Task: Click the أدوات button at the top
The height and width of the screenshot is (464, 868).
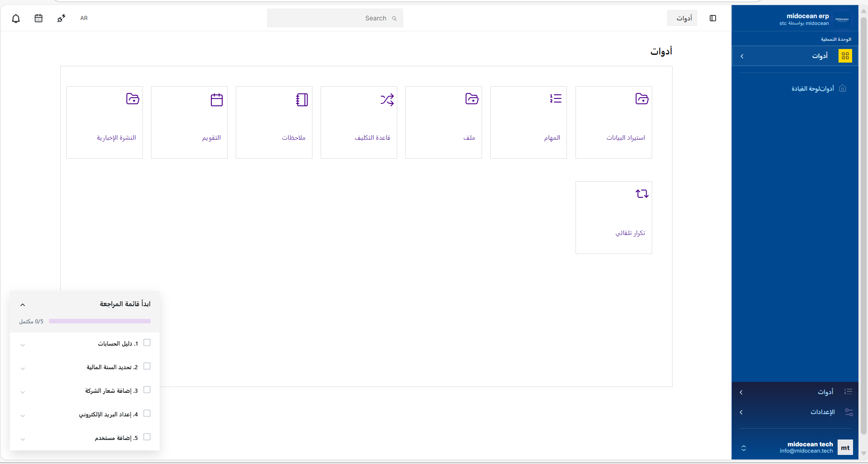Action: pyautogui.click(x=682, y=18)
